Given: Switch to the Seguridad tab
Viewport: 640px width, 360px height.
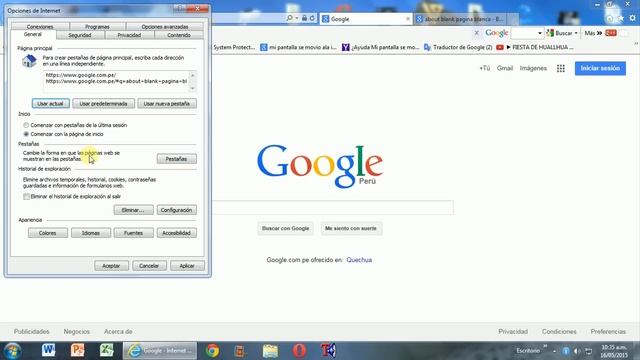Looking at the screenshot, I should 80,36.
